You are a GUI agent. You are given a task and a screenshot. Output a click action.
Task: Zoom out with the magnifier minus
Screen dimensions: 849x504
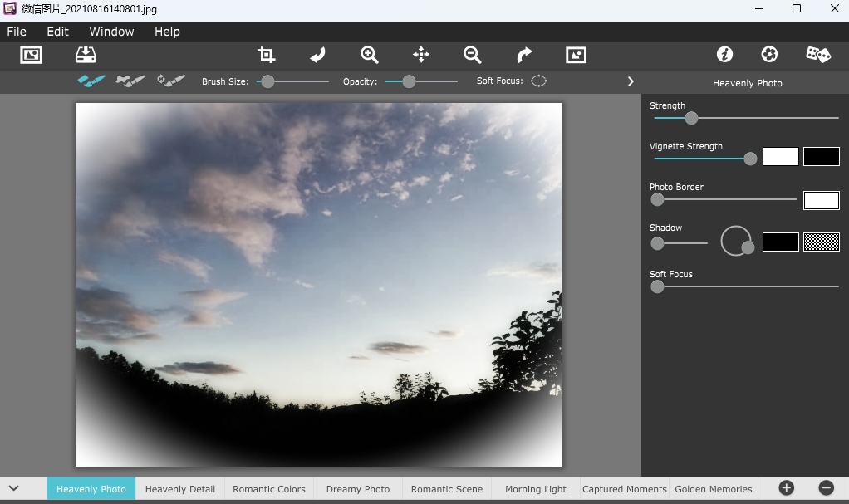tap(473, 55)
